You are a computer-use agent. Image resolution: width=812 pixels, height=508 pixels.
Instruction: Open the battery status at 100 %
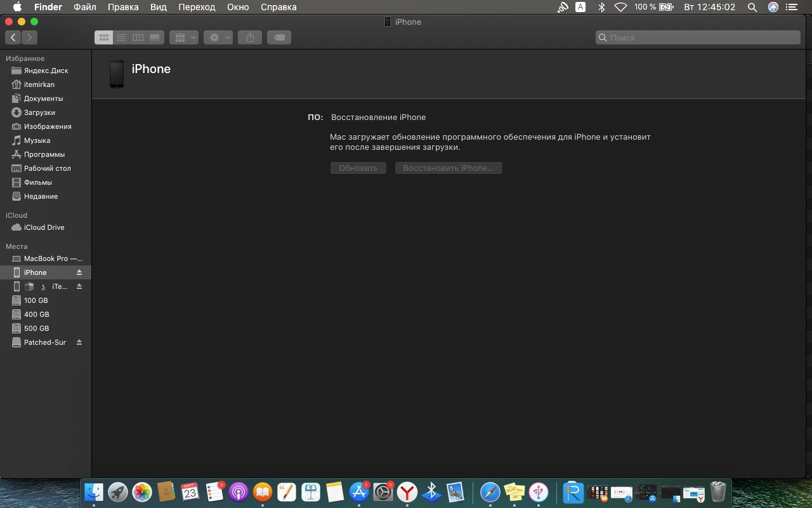point(653,7)
